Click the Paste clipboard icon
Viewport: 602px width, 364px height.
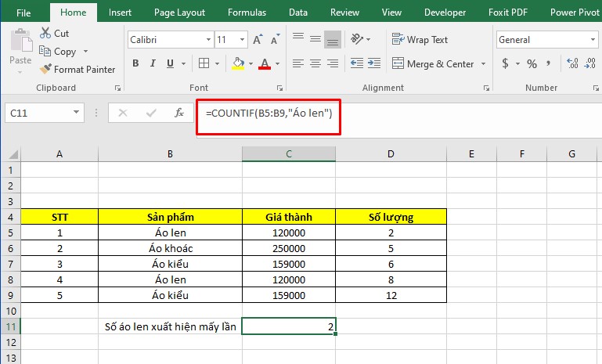click(20, 40)
